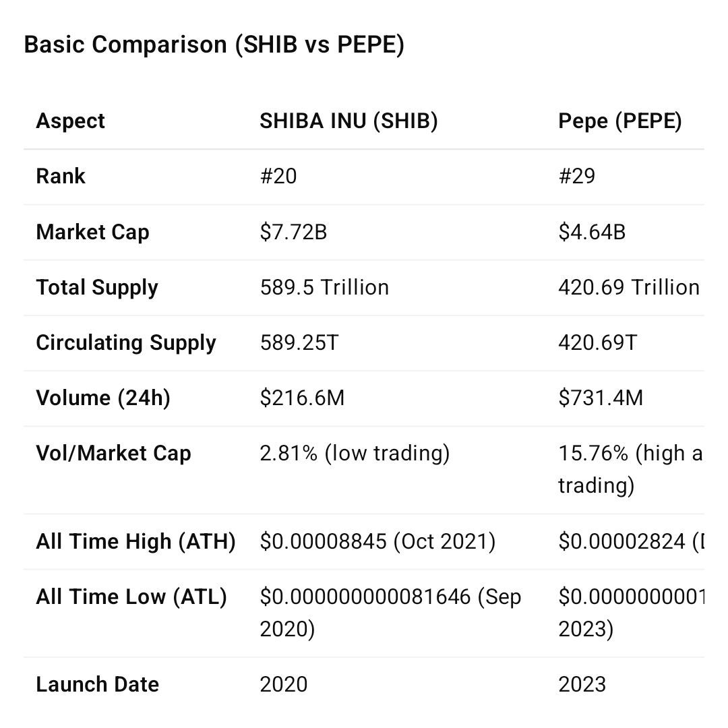Image resolution: width=728 pixels, height=728 pixels.
Task: Click the Aspect column header
Action: [x=71, y=121]
